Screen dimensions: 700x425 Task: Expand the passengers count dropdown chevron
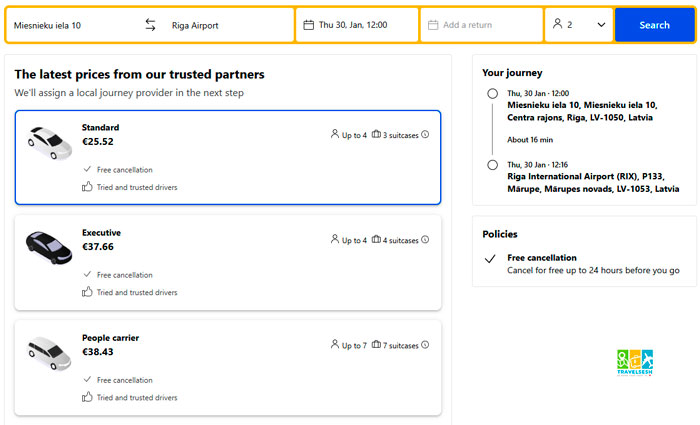[601, 25]
